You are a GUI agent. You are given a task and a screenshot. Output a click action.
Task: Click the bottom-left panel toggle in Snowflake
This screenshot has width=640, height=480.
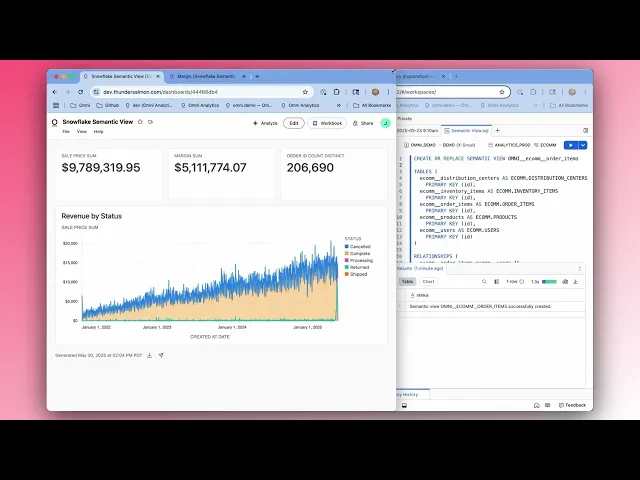[404, 405]
